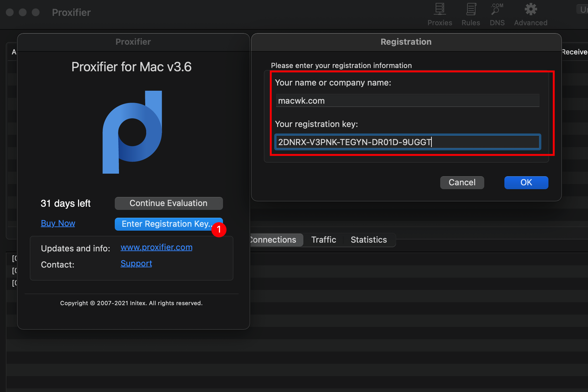Viewport: 588px width, 392px height.
Task: Switch to the Statistics tab
Action: click(x=369, y=240)
